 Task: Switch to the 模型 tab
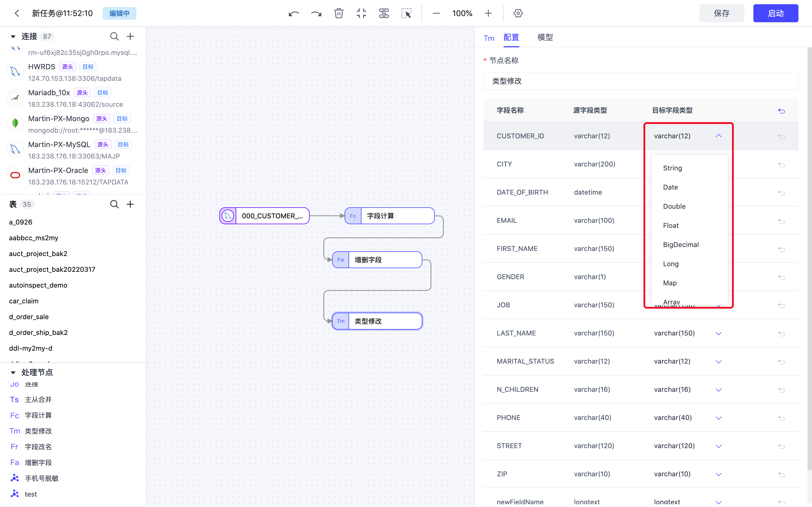pos(545,37)
